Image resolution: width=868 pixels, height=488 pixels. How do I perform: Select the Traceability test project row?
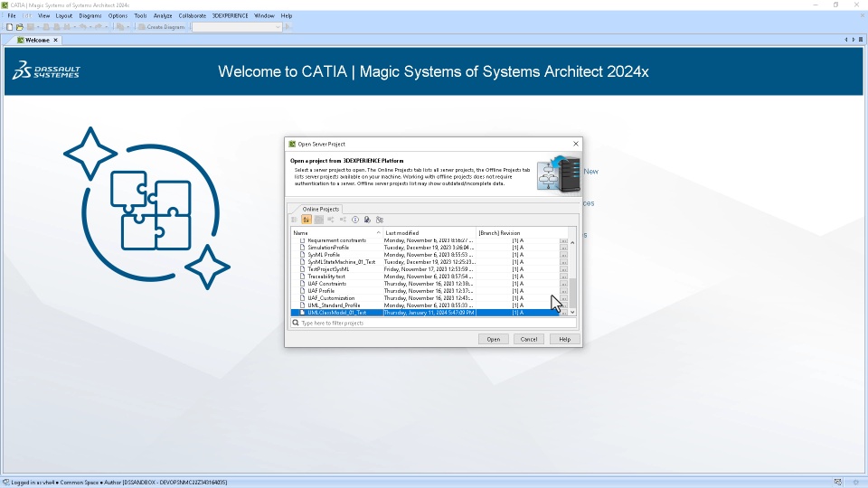tap(425, 277)
